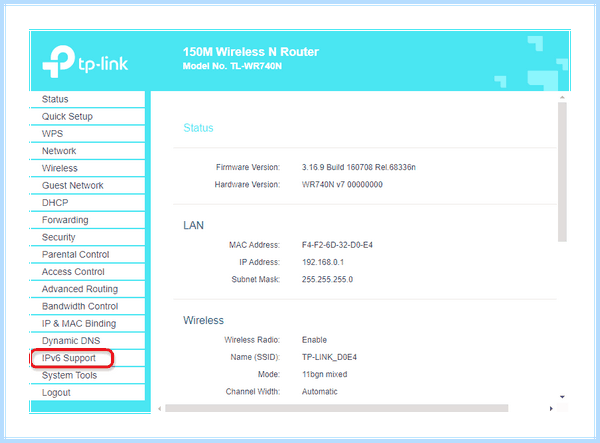Click the mode value 11bgn mixed
600x443 pixels.
[x=324, y=374]
